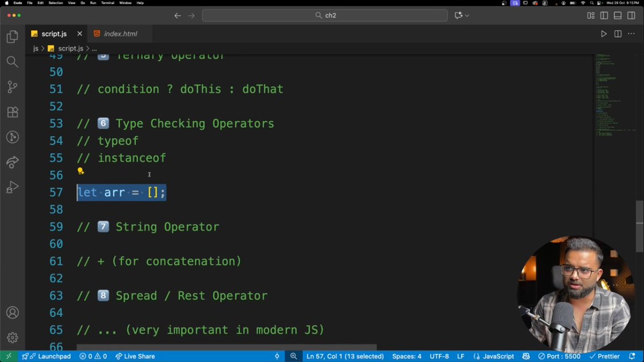The image size is (644, 362).
Task: Open the Source Control view
Action: pos(12,87)
